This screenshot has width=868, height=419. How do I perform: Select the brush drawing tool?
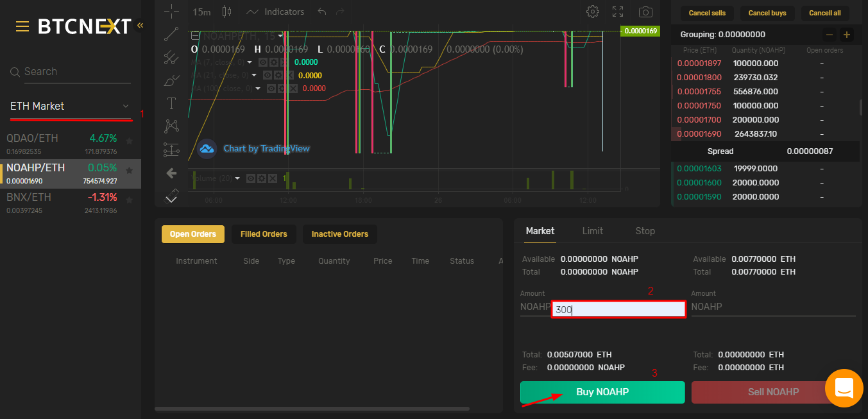[x=171, y=80]
